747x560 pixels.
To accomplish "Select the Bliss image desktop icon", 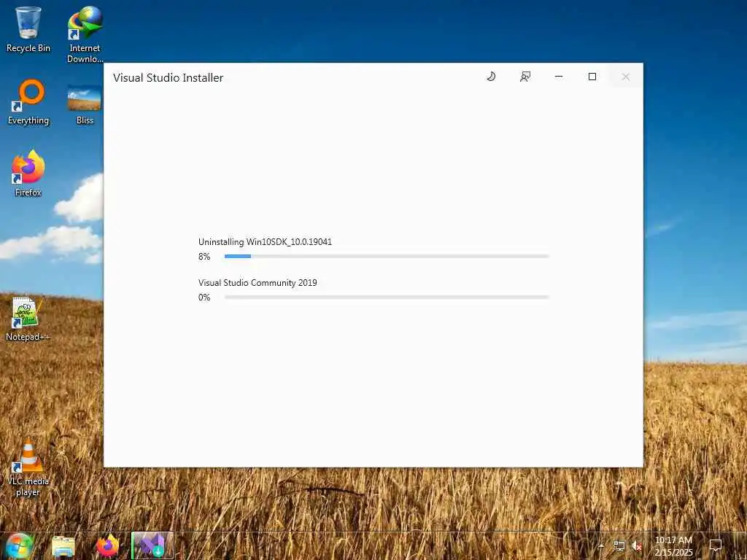I will [x=85, y=105].
